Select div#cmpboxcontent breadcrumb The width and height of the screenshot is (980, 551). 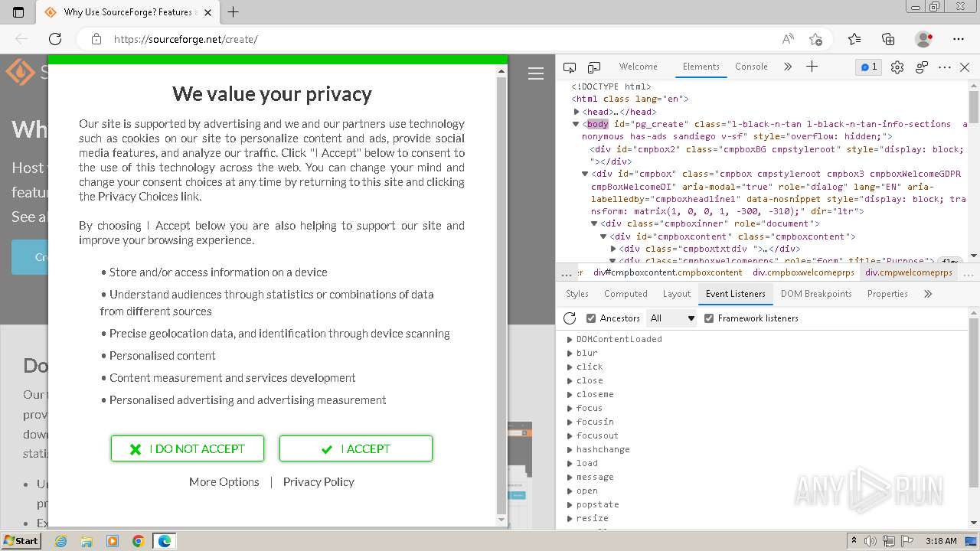pos(668,272)
